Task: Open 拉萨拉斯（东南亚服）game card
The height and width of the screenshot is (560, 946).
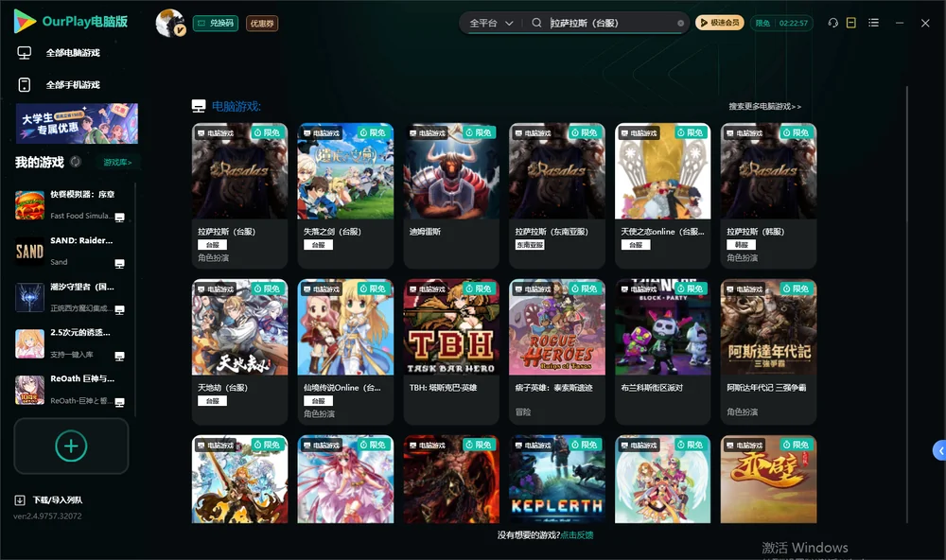Action: (557, 196)
